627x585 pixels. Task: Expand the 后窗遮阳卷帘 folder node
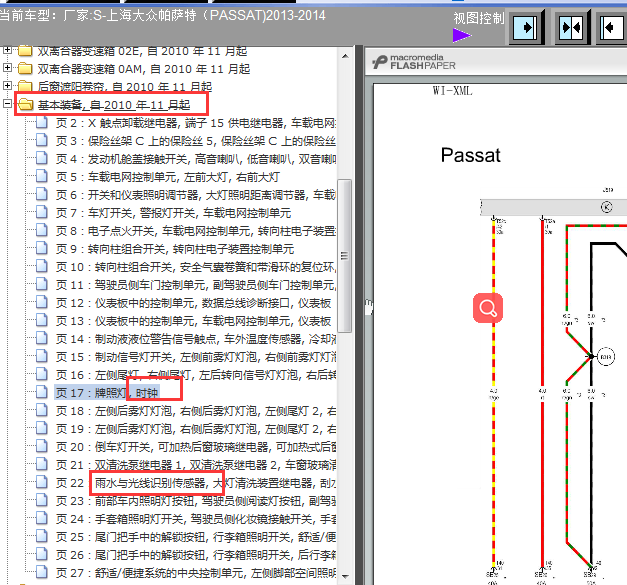[x=7, y=86]
